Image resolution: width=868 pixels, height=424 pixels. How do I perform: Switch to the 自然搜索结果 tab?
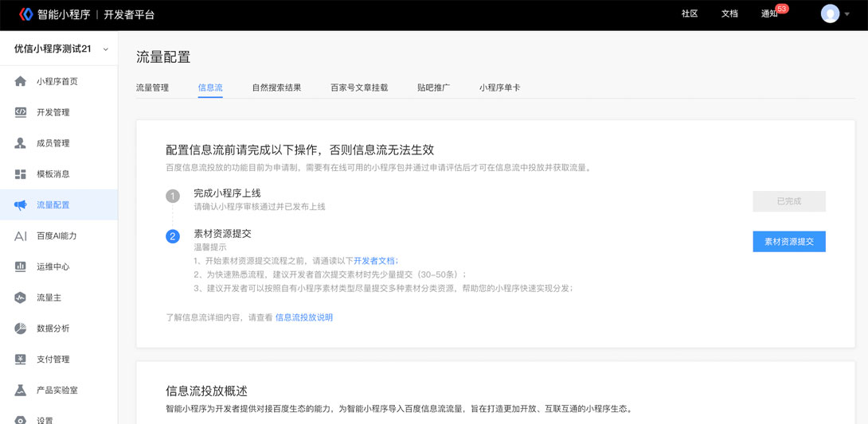pyautogui.click(x=276, y=88)
